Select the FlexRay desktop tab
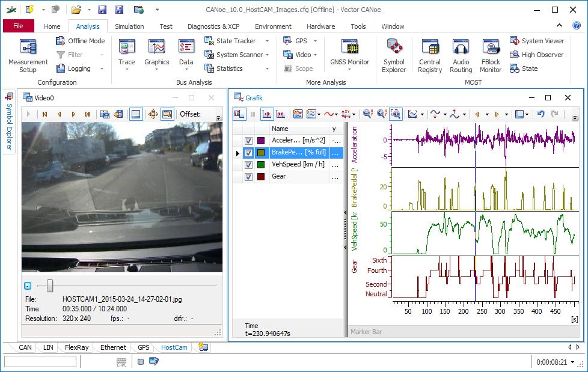Viewport: 588px width, 372px height. point(76,347)
